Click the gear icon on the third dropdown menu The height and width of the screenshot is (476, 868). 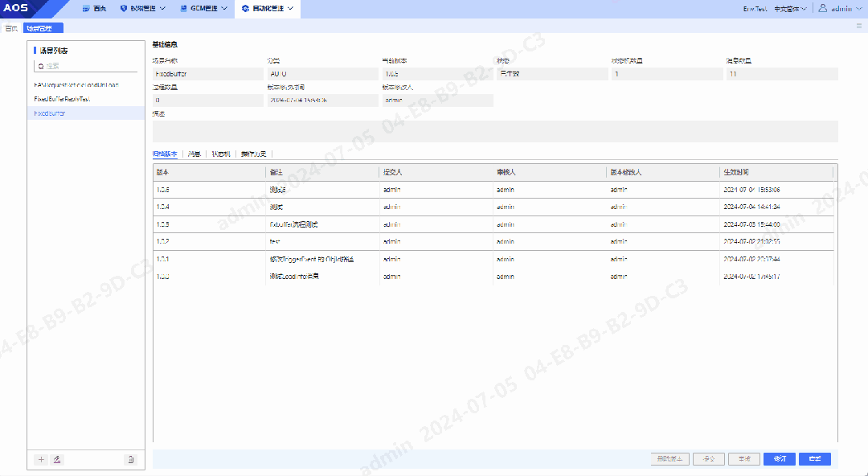pos(245,9)
